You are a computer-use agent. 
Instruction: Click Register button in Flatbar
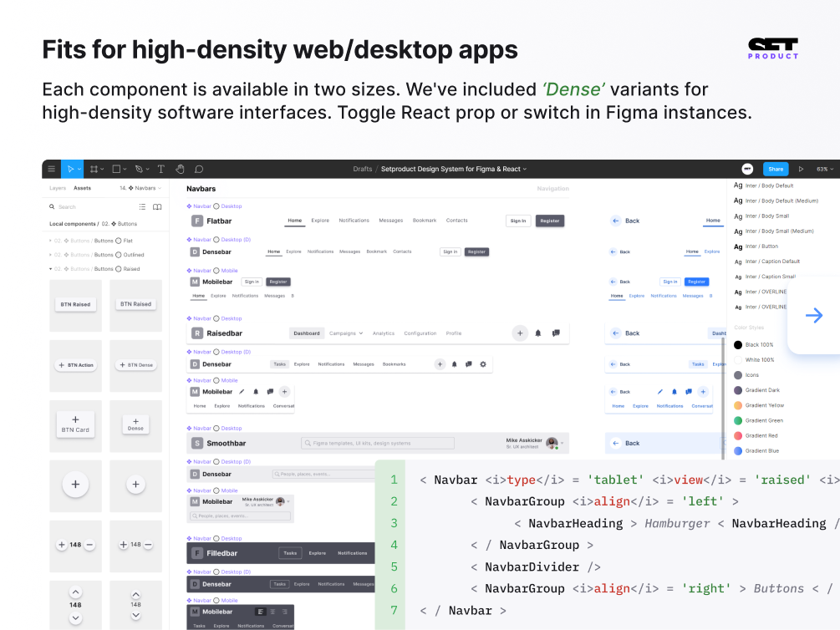[550, 221]
